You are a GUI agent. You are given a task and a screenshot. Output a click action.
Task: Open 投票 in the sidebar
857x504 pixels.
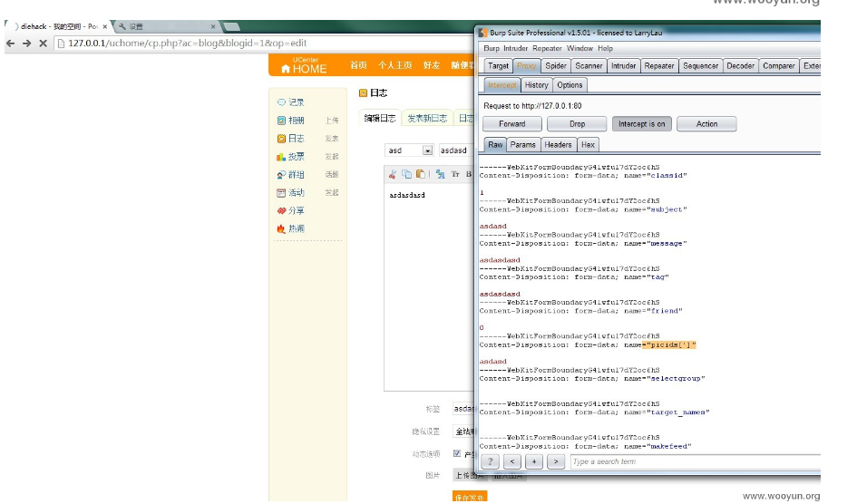click(x=297, y=156)
